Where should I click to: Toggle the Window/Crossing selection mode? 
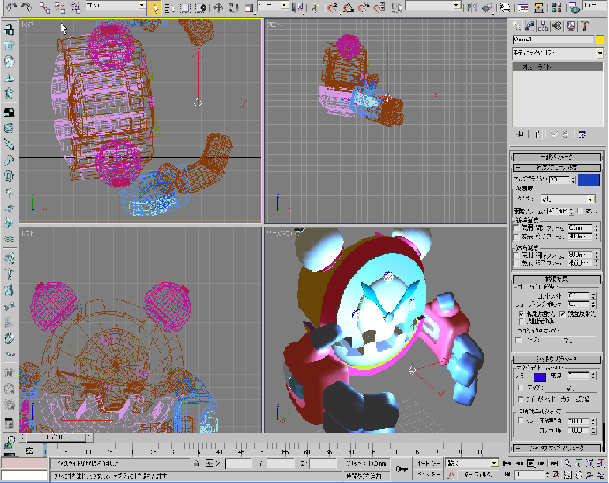pyautogui.click(x=201, y=8)
